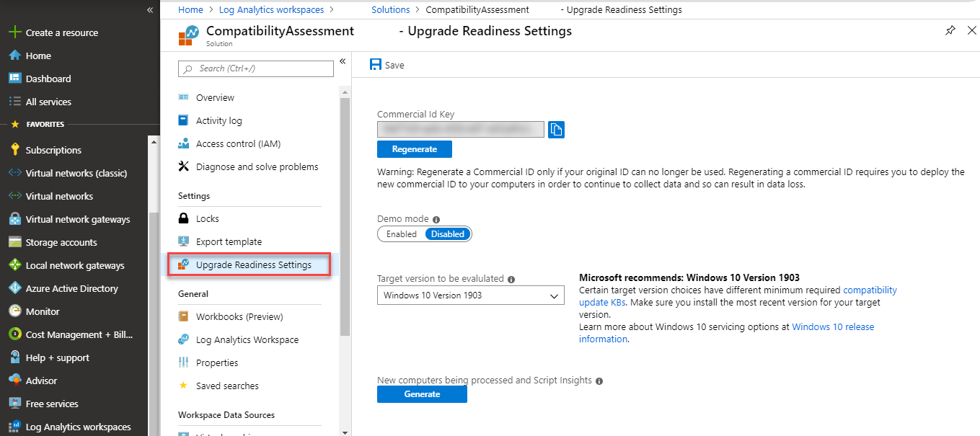Open the Windows 10 release information link
The image size is (980, 436).
833,327
